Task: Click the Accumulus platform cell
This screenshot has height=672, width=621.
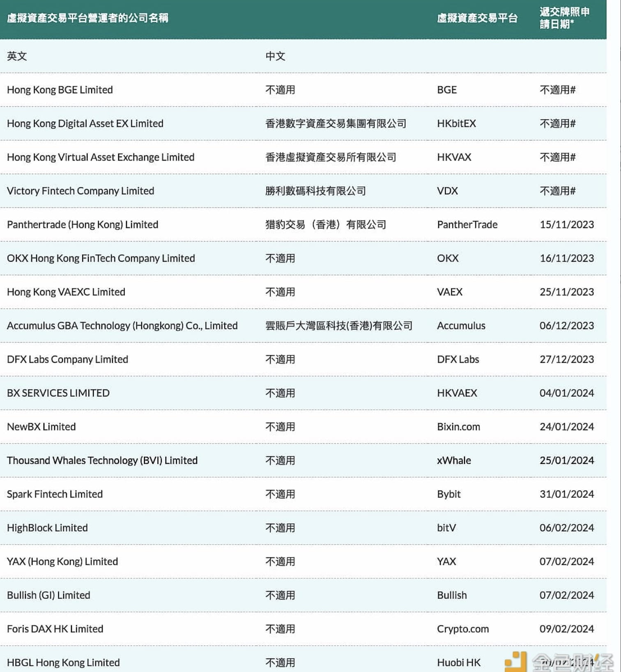Action: click(461, 326)
